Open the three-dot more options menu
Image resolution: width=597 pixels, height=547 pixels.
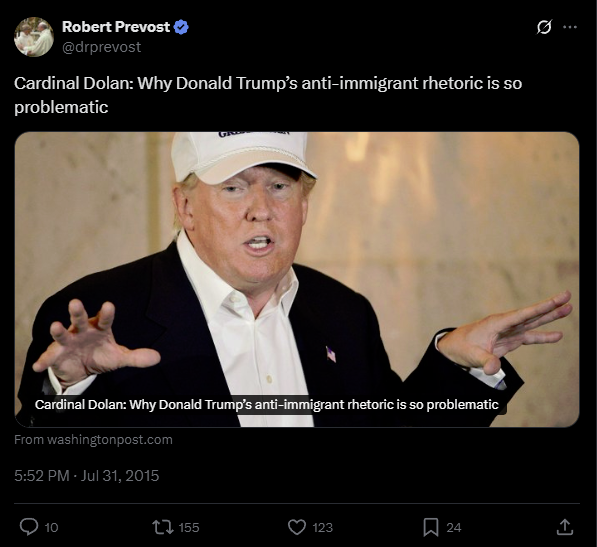(570, 27)
